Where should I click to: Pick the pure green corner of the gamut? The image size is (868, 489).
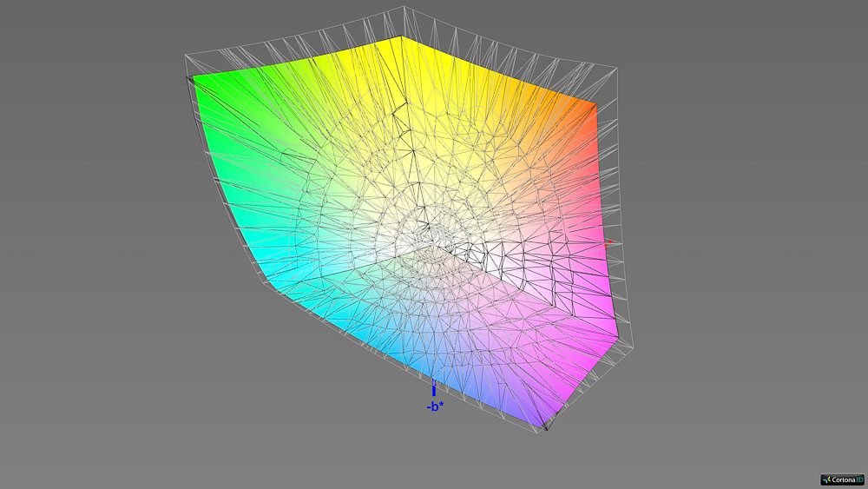(x=195, y=80)
